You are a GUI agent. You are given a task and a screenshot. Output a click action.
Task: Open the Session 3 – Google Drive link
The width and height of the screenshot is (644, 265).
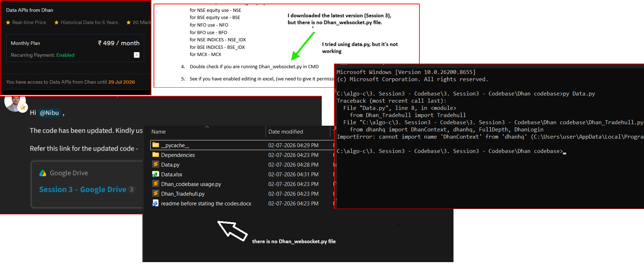tap(83, 190)
